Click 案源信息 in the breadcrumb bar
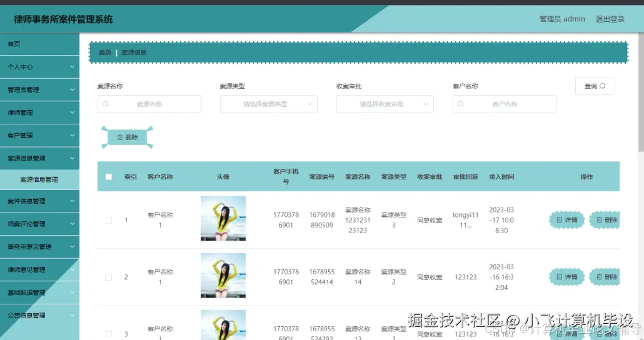The width and height of the screenshot is (644, 340). (134, 52)
